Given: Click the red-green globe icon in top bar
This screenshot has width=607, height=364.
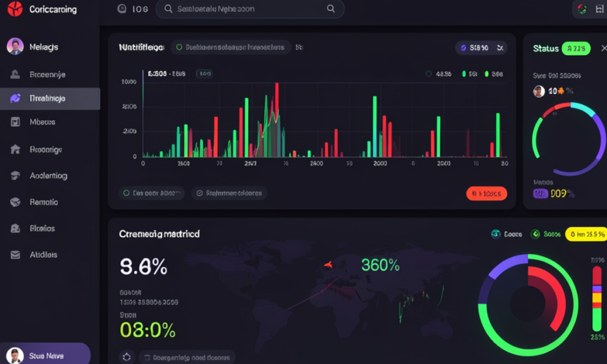Looking at the screenshot, I should [x=582, y=9].
